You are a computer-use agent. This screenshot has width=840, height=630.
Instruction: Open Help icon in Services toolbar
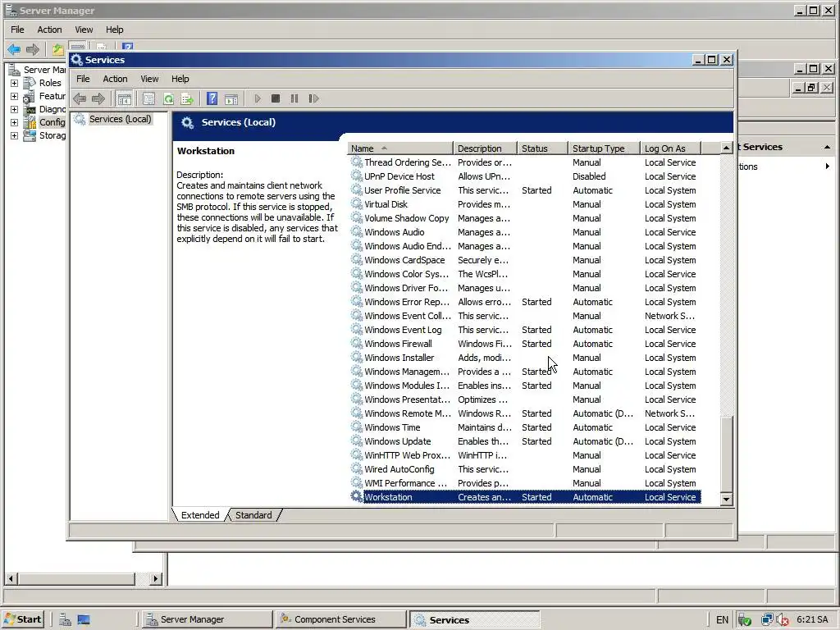[212, 98]
